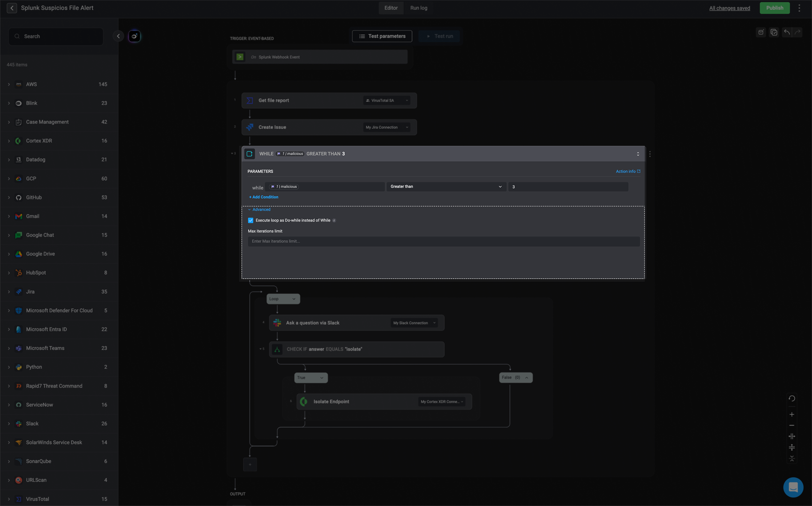Expand the Slack category in sidebar
812x506 pixels.
(x=8, y=424)
